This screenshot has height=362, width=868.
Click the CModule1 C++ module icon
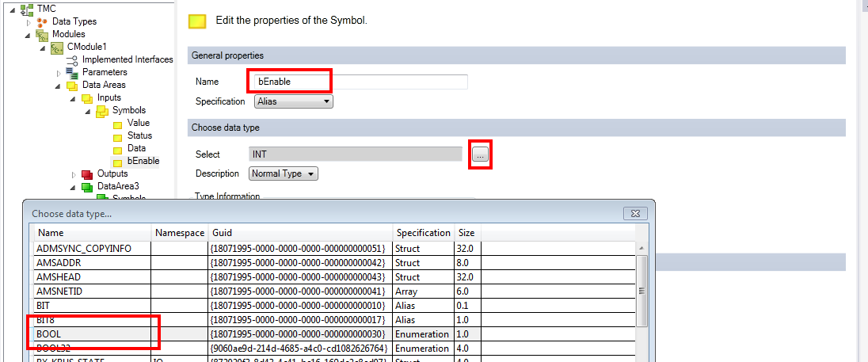[x=56, y=47]
